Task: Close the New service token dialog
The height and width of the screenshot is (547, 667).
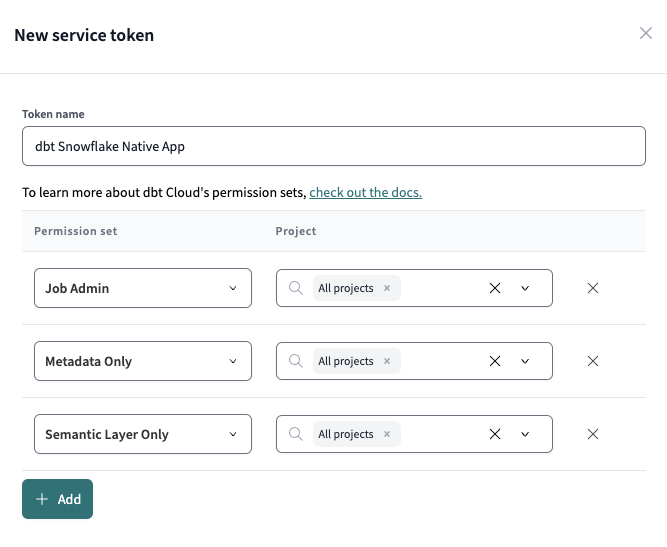Action: click(x=645, y=33)
